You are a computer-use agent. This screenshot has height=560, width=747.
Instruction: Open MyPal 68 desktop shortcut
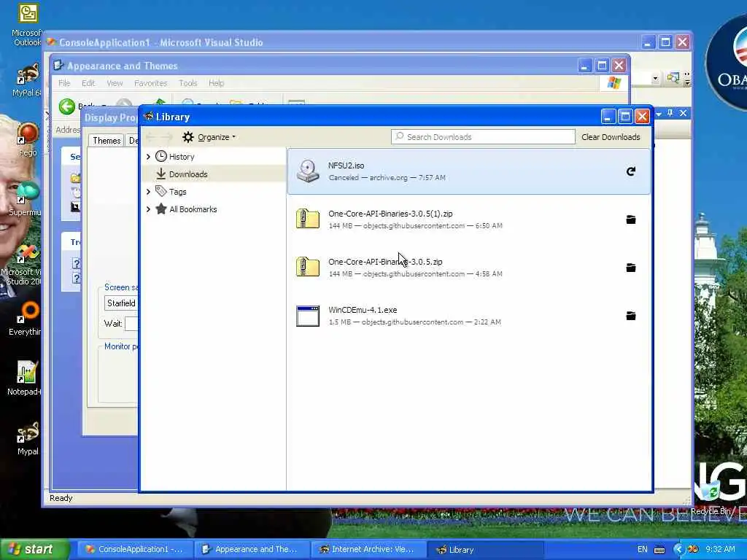pyautogui.click(x=27, y=80)
